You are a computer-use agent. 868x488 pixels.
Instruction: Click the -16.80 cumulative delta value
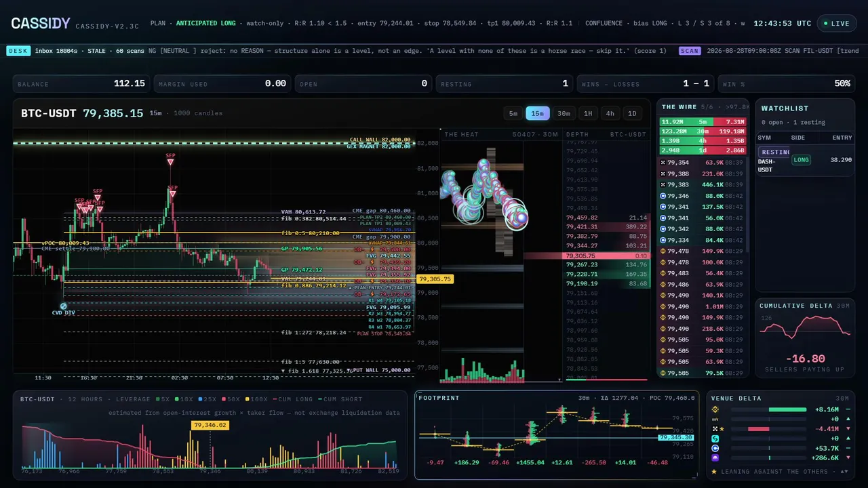pyautogui.click(x=805, y=359)
